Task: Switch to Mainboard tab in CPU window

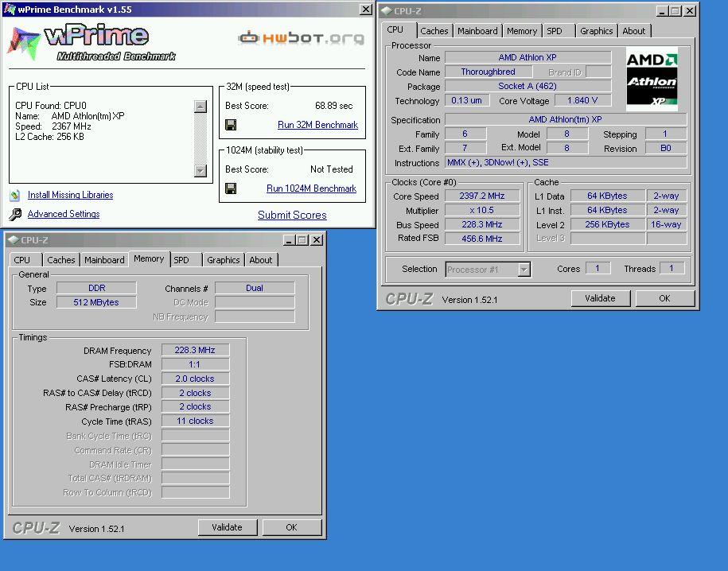Action: [477, 31]
